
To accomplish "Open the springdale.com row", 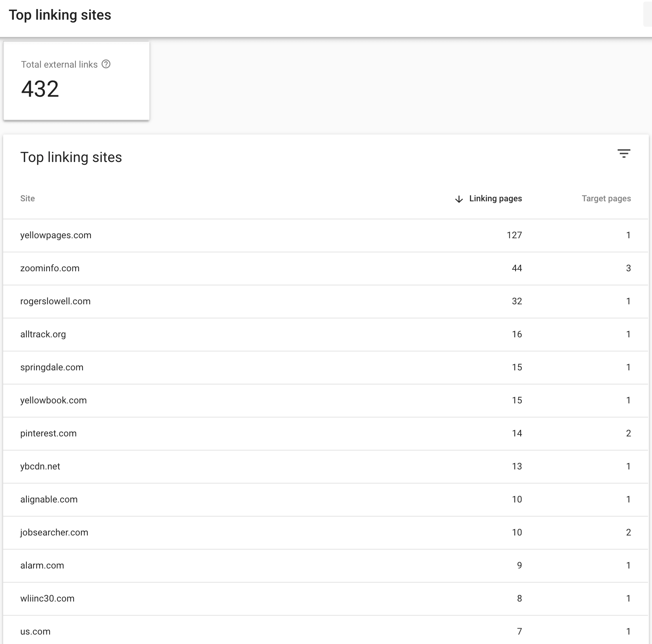I will [x=52, y=367].
